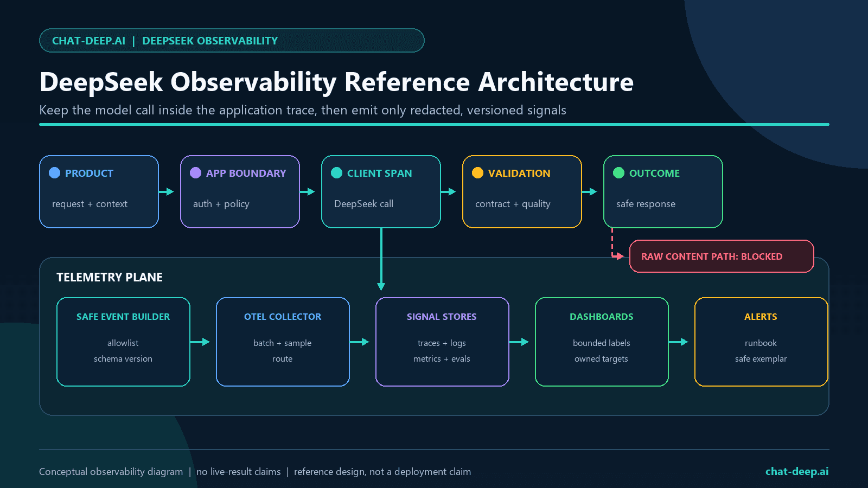Open the chat-deep.ai footer link

point(797,472)
